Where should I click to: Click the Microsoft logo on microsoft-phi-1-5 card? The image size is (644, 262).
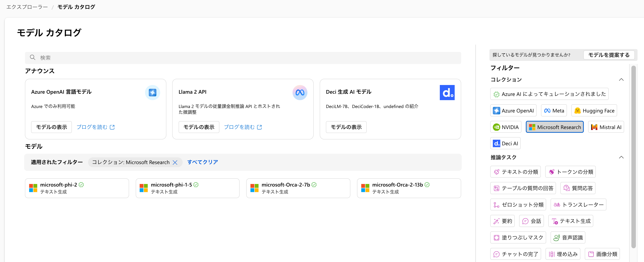[144, 188]
